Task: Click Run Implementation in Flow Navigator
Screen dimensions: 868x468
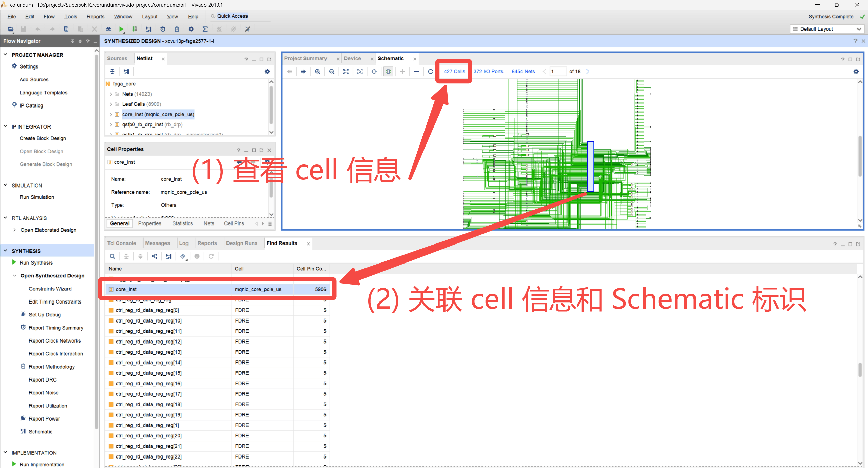Action: pos(42,465)
